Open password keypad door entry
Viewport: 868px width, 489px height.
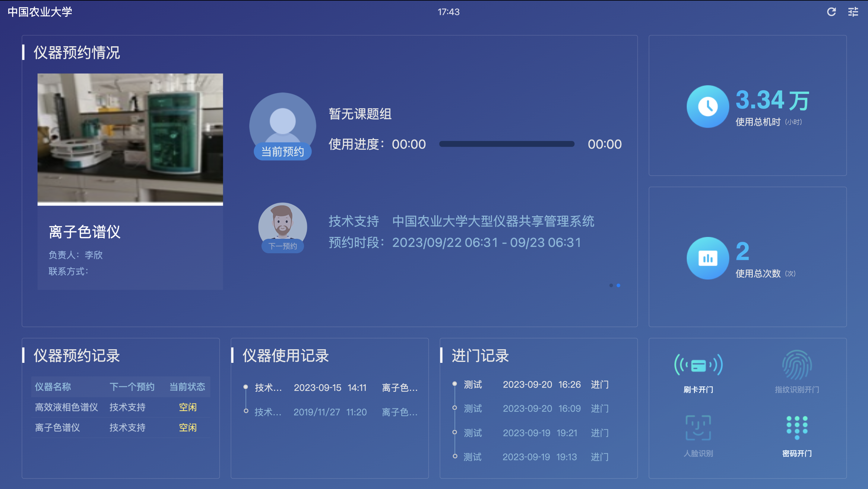click(797, 428)
